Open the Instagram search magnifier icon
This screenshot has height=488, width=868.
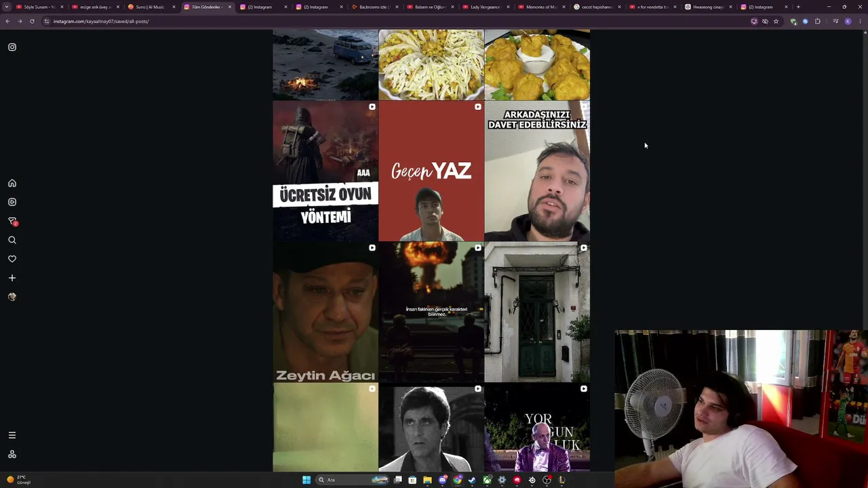12,240
